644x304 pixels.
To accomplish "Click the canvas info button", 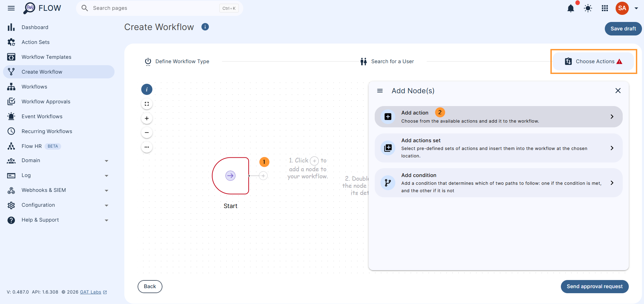I will 147,90.
